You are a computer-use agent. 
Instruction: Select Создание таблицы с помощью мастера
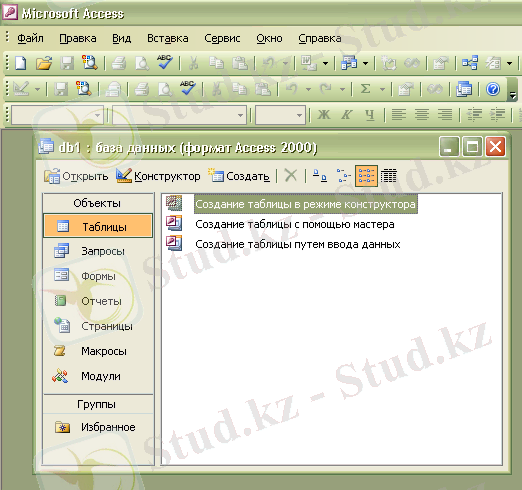pyautogui.click(x=295, y=224)
